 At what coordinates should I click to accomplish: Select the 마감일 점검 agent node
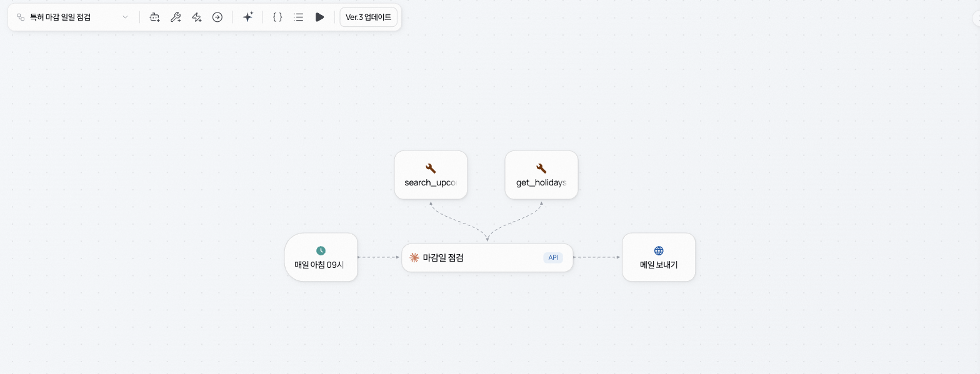(x=487, y=258)
